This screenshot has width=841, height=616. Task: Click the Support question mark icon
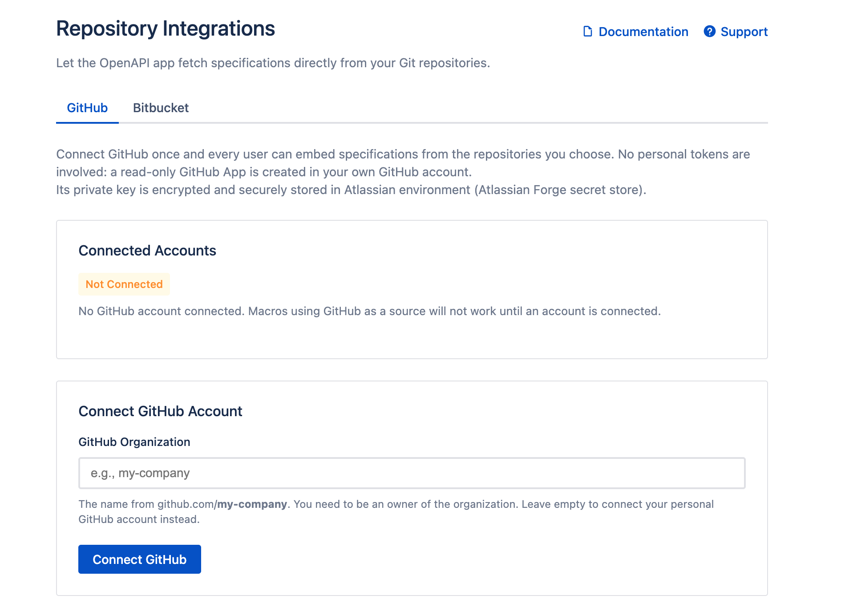coord(709,32)
